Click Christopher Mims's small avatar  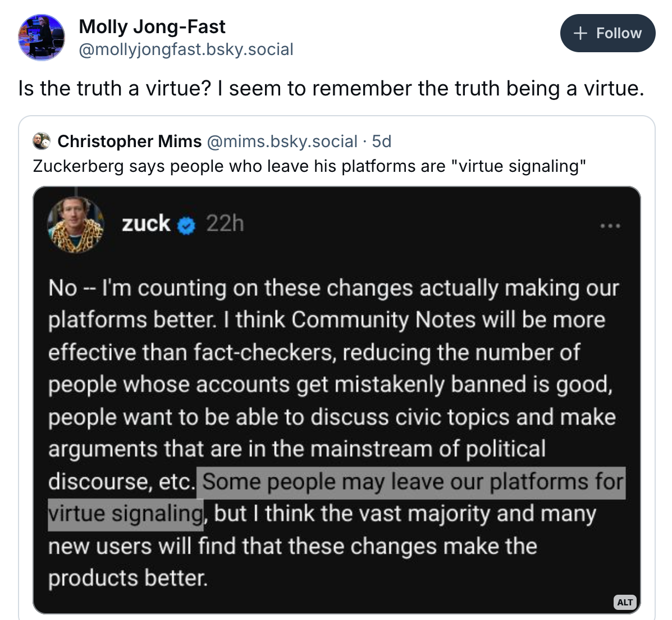click(42, 141)
